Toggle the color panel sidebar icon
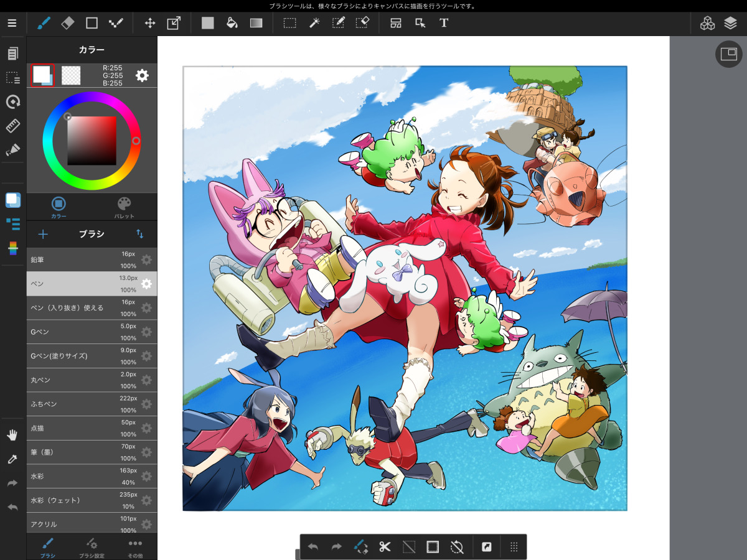 (x=12, y=200)
